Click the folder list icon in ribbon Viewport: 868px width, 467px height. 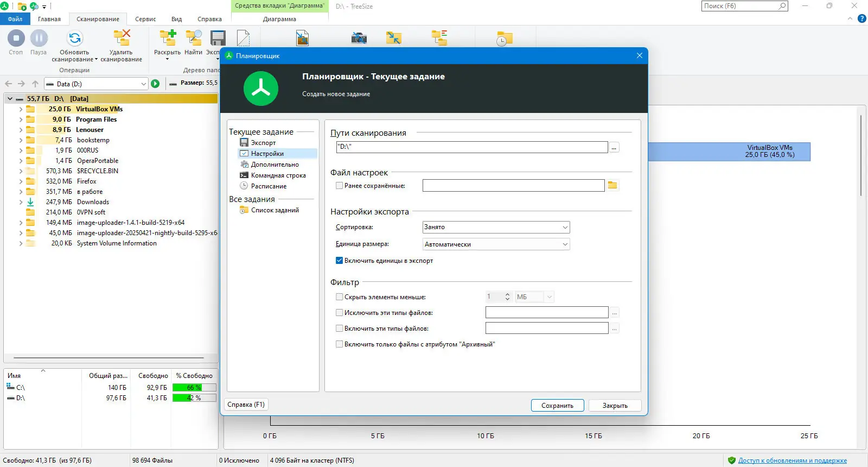[x=439, y=38]
